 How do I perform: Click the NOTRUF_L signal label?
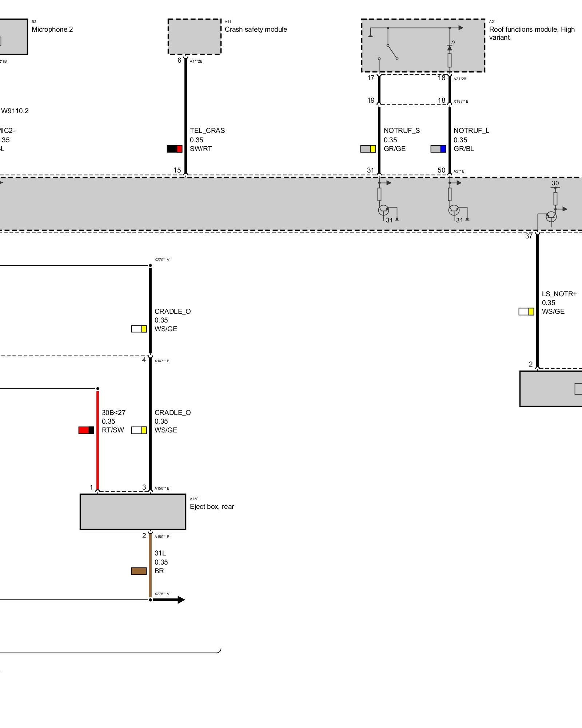pos(471,131)
